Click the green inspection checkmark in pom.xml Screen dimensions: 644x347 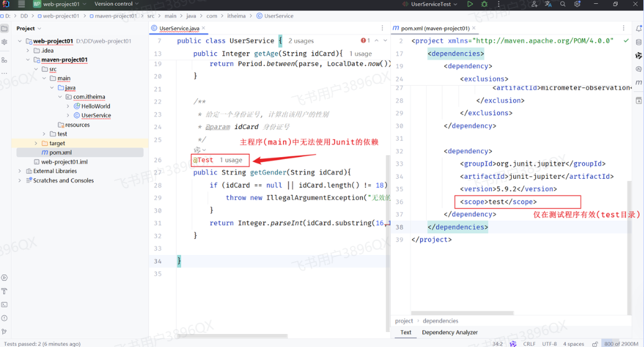[626, 40]
